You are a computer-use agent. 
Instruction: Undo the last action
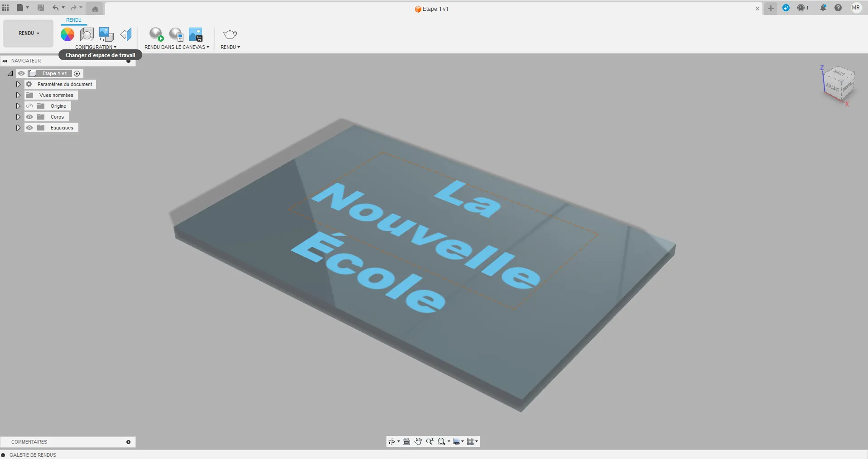click(x=55, y=8)
